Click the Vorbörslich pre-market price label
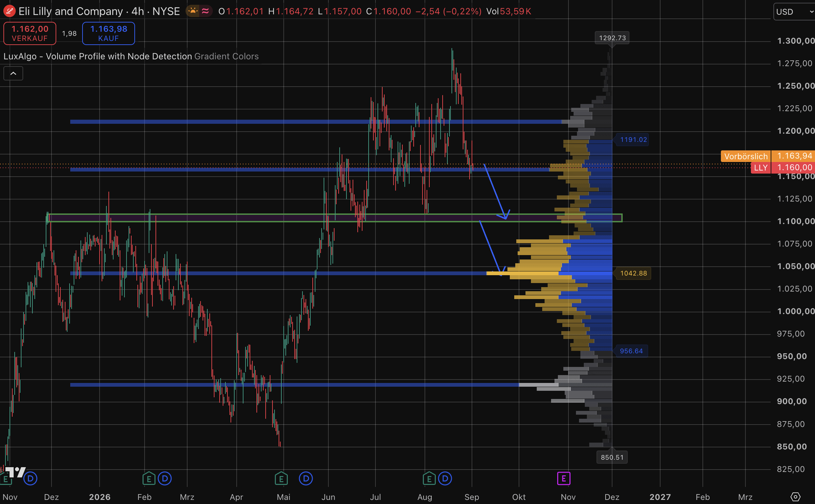 coord(746,156)
